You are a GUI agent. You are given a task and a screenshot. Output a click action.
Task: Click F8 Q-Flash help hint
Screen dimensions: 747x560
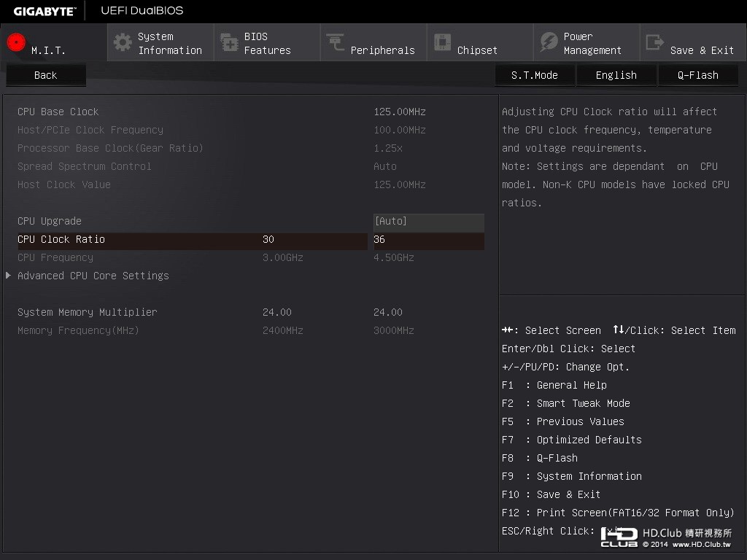(x=540, y=458)
